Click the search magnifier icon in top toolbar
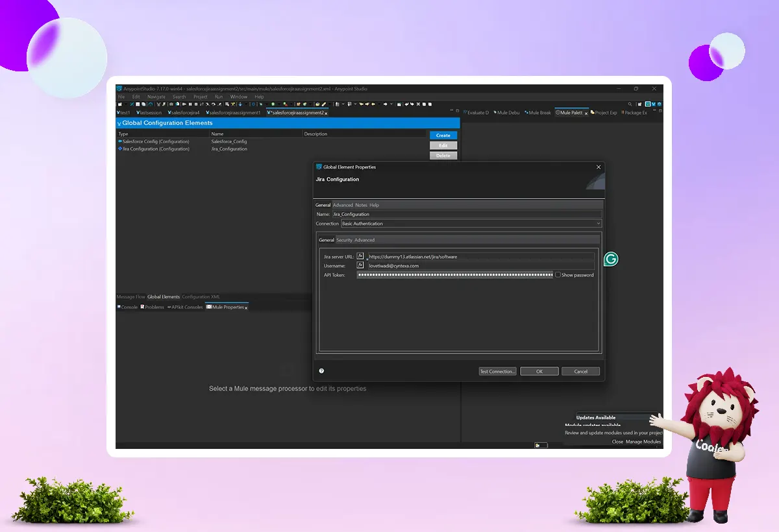This screenshot has height=532, width=779. click(x=630, y=104)
